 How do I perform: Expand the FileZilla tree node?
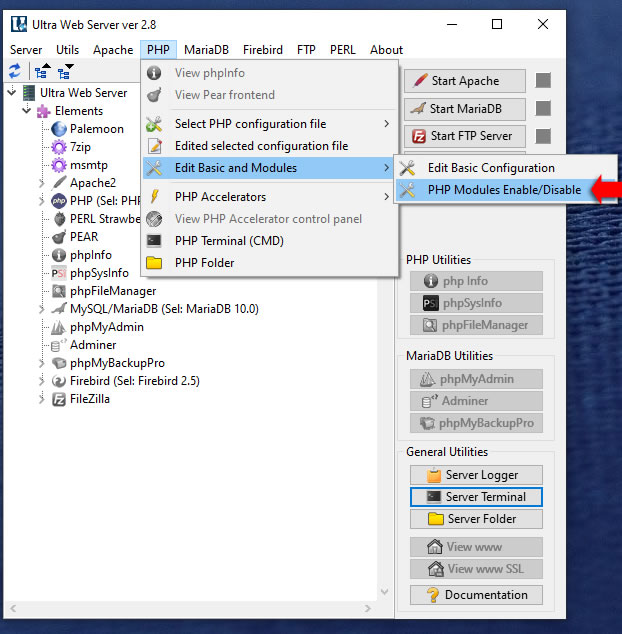tap(41, 399)
